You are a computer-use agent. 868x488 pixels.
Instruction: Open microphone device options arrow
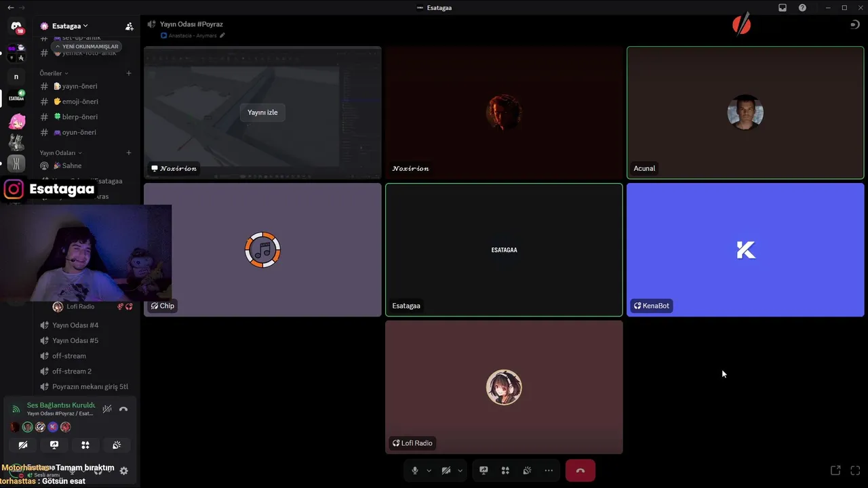pyautogui.click(x=429, y=470)
